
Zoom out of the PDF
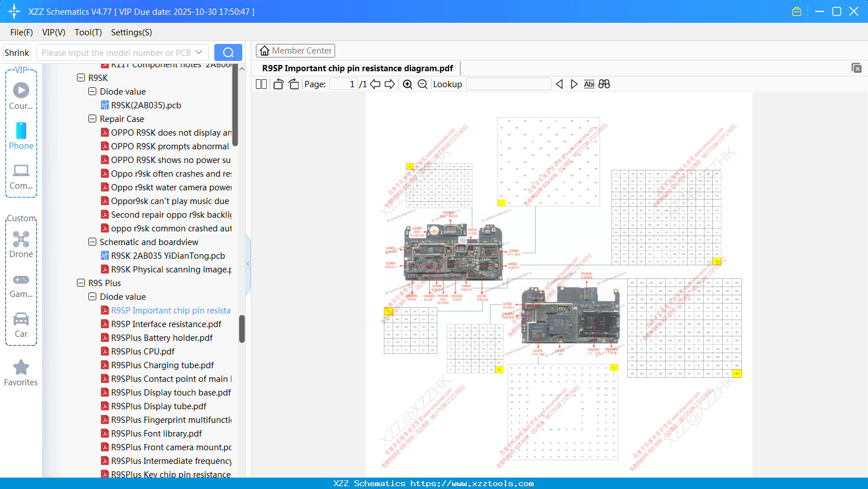422,84
